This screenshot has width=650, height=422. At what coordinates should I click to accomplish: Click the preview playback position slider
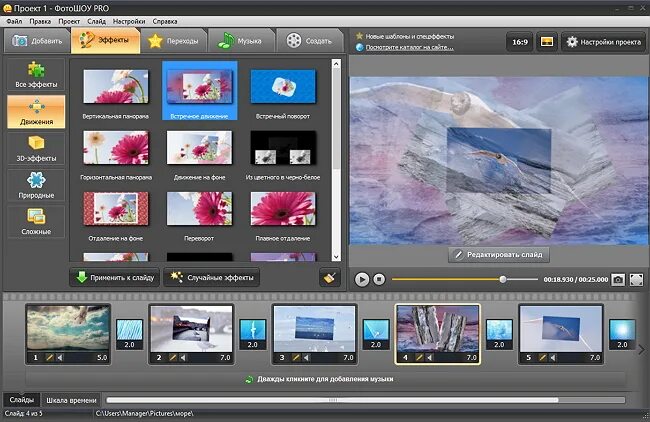point(465,279)
